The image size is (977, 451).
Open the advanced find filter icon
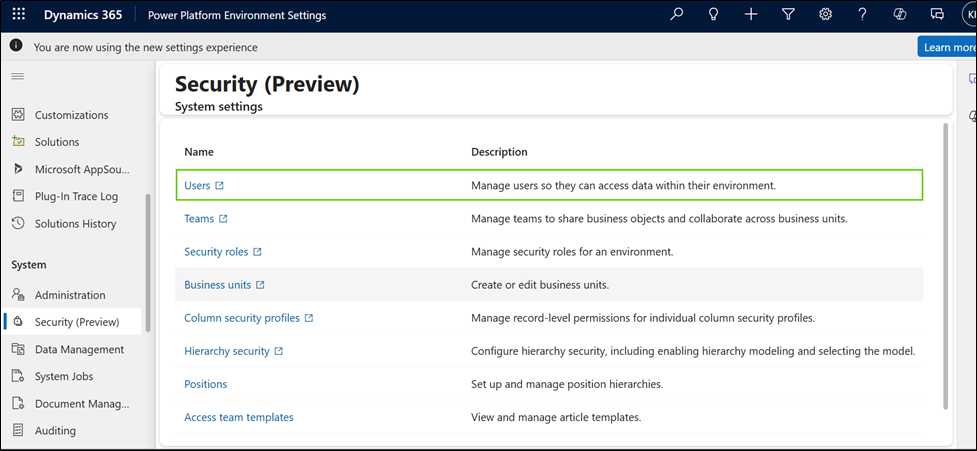(x=788, y=15)
